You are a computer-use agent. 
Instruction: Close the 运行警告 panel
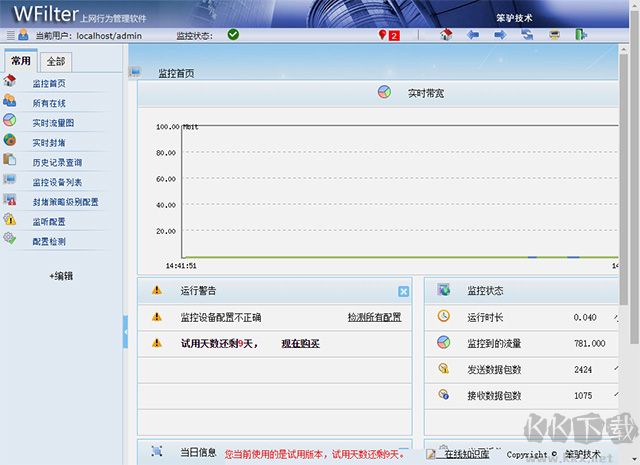click(403, 291)
